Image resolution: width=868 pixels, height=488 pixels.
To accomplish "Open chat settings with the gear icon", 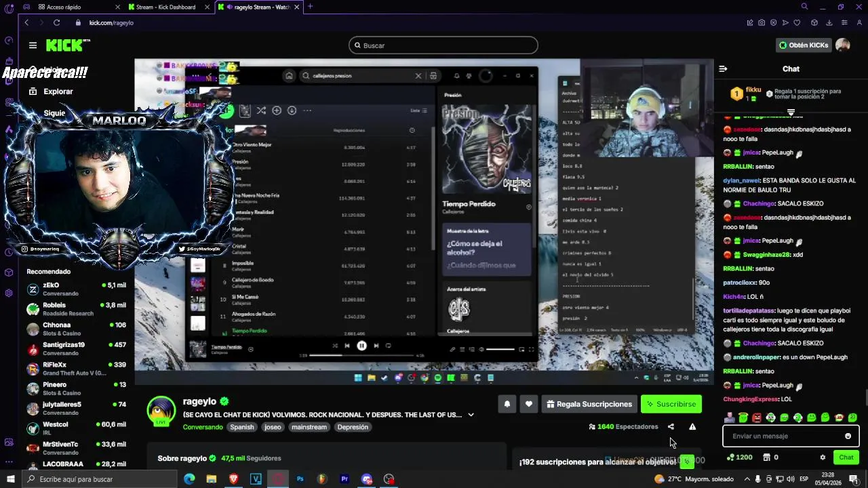I will click(823, 457).
